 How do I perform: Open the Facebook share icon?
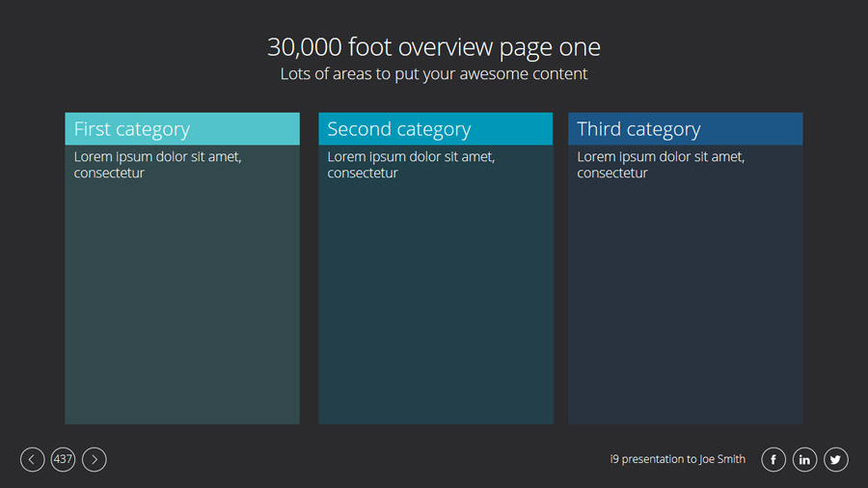pos(773,460)
